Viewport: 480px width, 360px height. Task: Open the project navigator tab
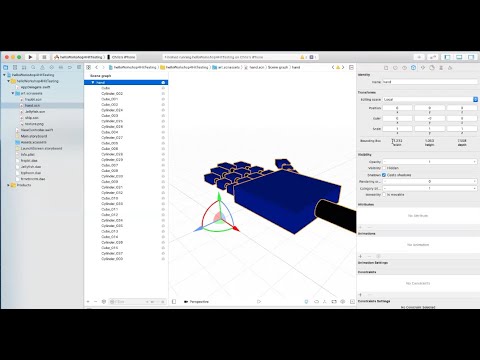(6, 67)
